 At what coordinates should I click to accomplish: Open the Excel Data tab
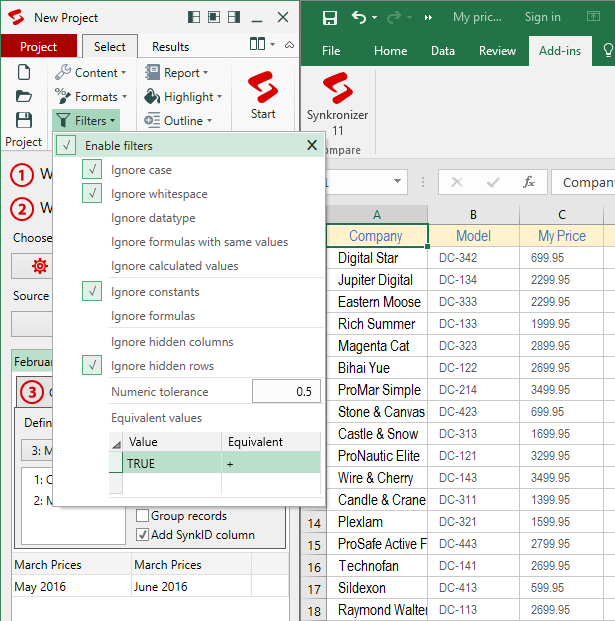coord(443,51)
